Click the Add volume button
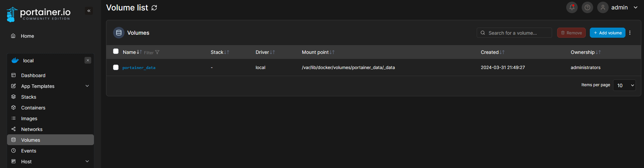This screenshot has height=168, width=644. click(x=608, y=33)
